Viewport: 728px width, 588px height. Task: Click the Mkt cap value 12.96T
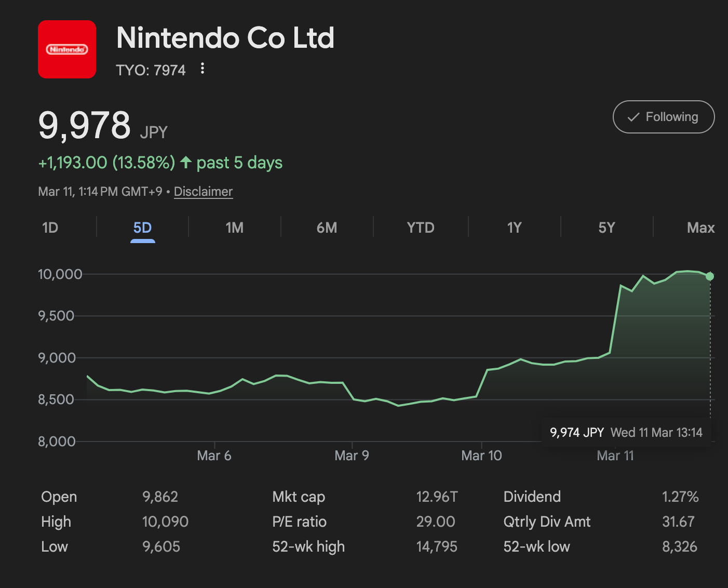coord(437,497)
